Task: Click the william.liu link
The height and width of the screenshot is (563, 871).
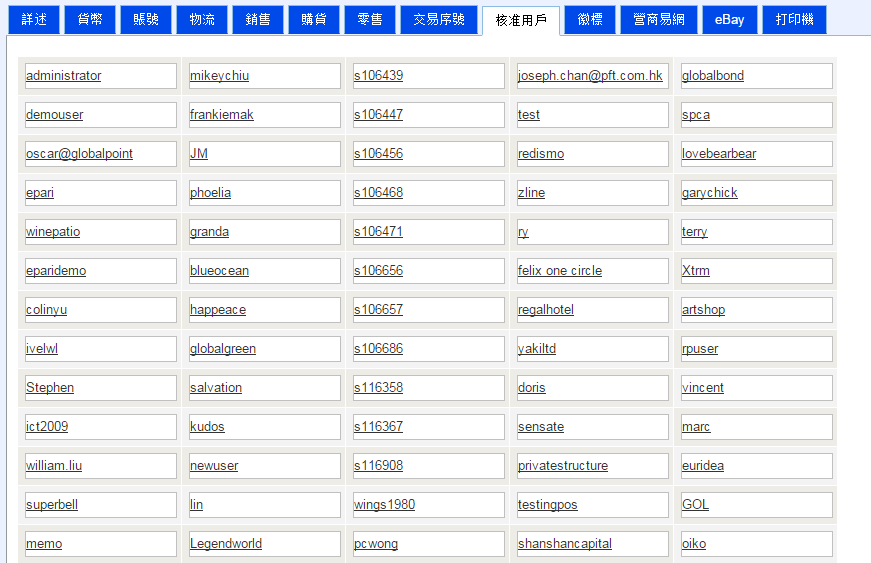Action: tap(54, 465)
